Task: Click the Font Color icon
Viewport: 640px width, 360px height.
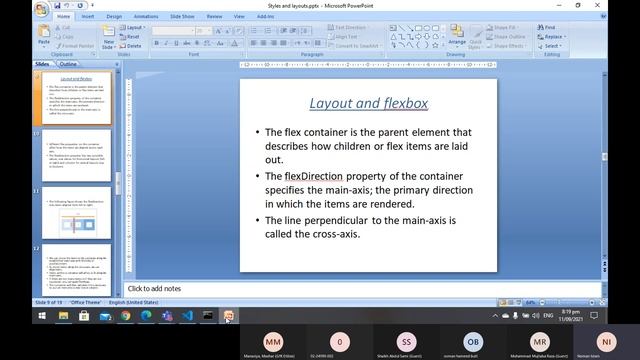Action: [235, 43]
